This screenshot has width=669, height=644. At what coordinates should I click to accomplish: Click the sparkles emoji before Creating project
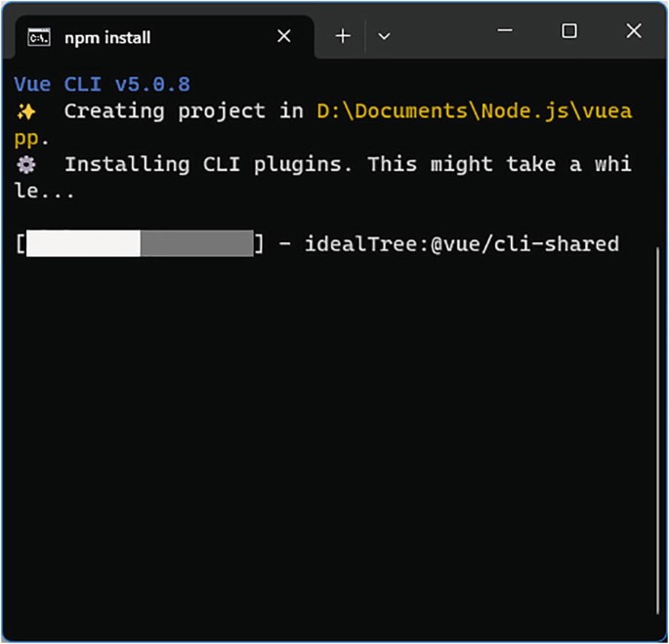(26, 111)
